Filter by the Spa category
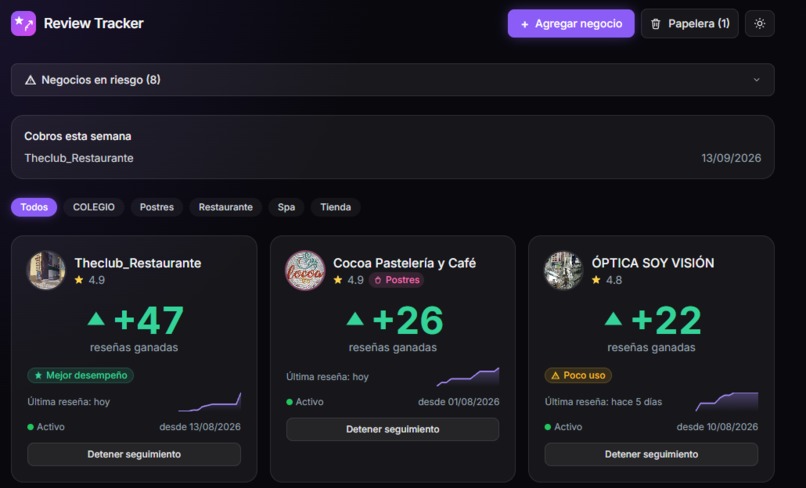Viewport: 806px width, 488px height. coord(286,207)
